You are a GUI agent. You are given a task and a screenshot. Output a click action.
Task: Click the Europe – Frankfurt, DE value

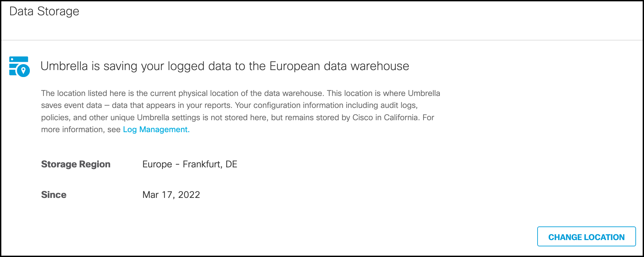point(189,164)
